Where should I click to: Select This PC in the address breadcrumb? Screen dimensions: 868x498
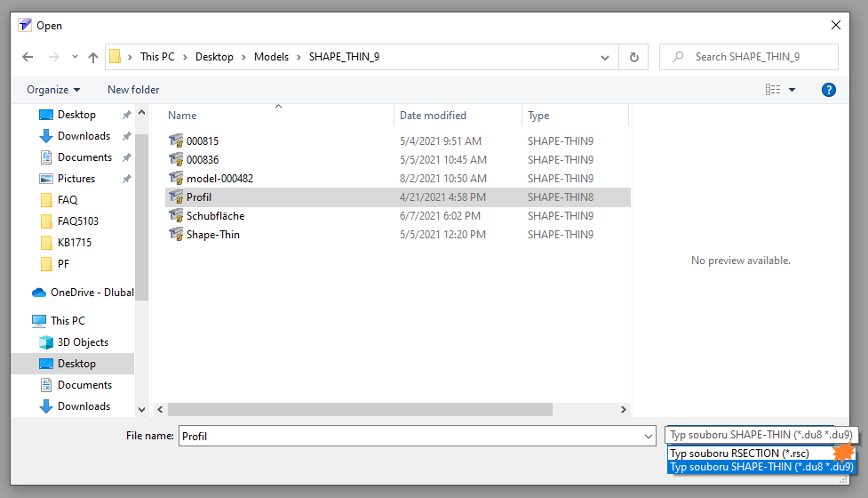(157, 57)
